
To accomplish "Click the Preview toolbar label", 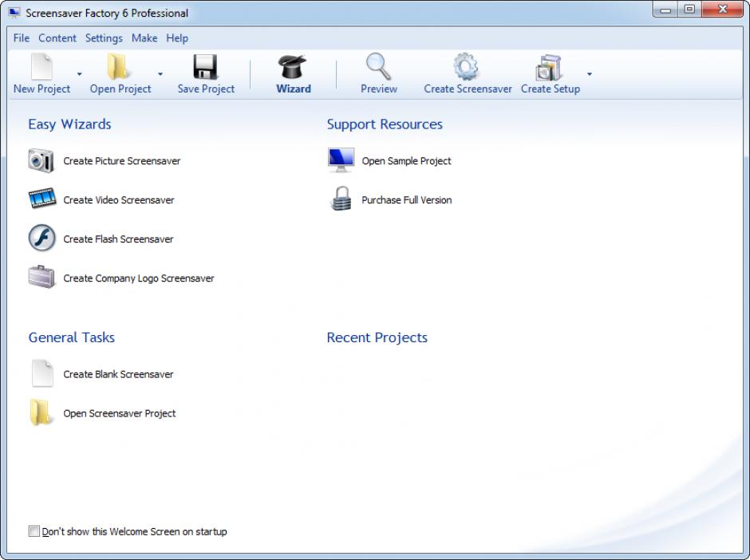I will [x=379, y=89].
